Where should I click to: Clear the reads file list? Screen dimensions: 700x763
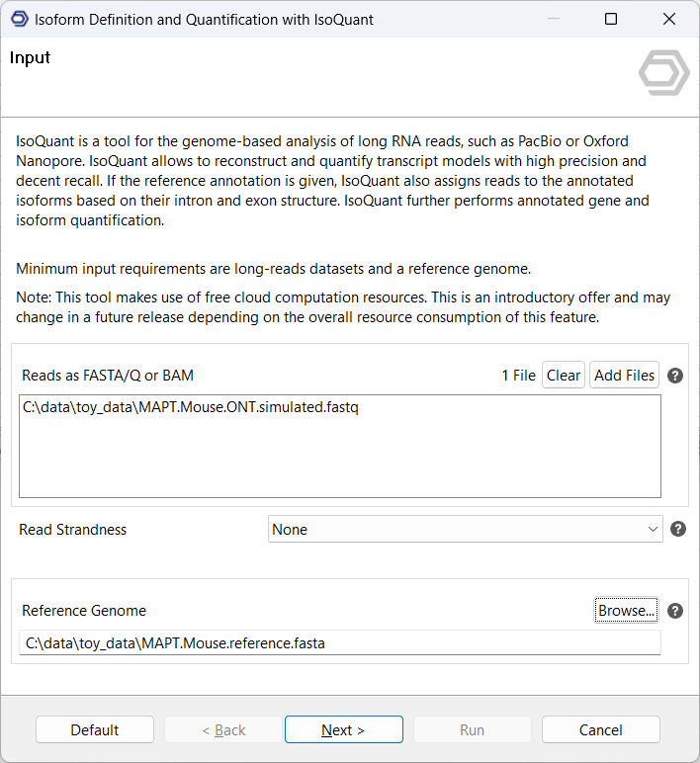tap(564, 376)
